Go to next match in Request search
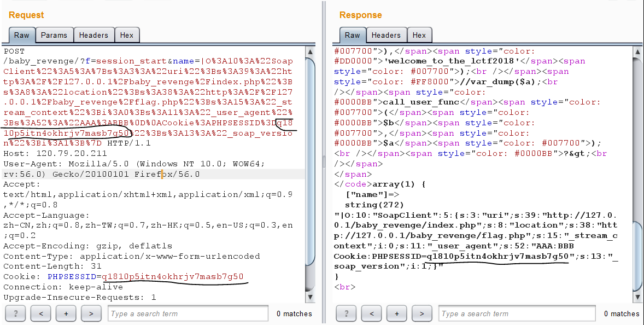Image resolution: width=644 pixels, height=325 pixels. pos(91,314)
